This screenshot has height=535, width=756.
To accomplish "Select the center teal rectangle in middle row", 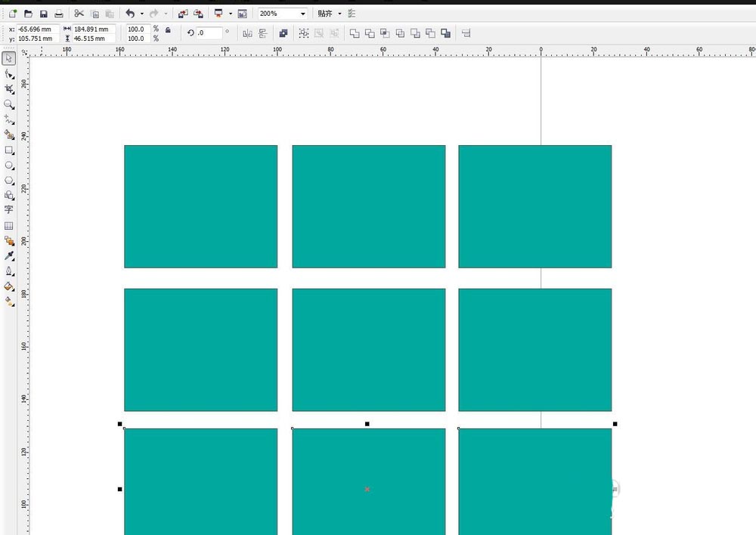I will [369, 350].
